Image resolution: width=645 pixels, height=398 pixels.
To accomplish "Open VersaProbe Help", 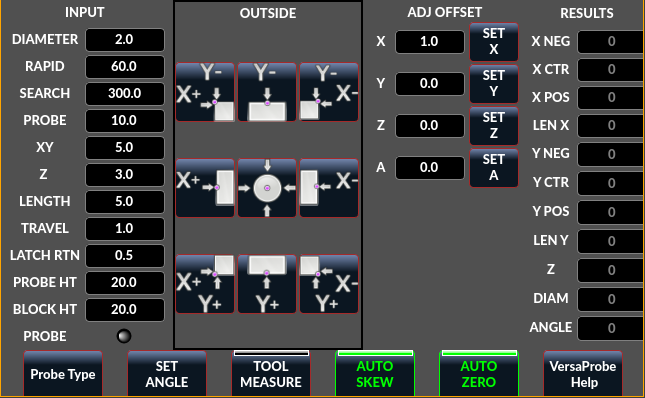I will [583, 373].
